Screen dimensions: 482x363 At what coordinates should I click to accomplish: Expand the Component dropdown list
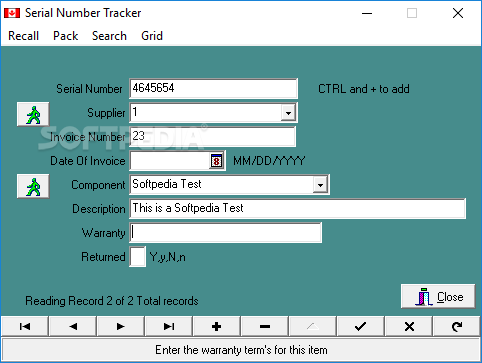click(320, 184)
